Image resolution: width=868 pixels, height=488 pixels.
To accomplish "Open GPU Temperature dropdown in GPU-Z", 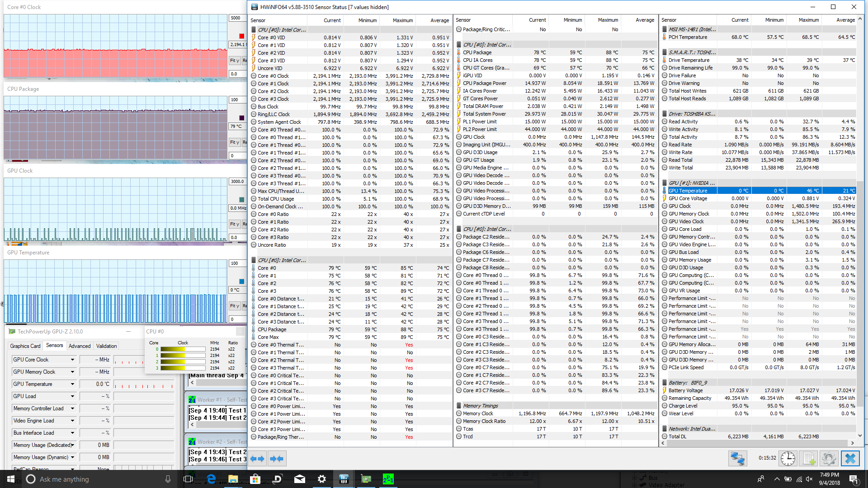I will pos(72,384).
